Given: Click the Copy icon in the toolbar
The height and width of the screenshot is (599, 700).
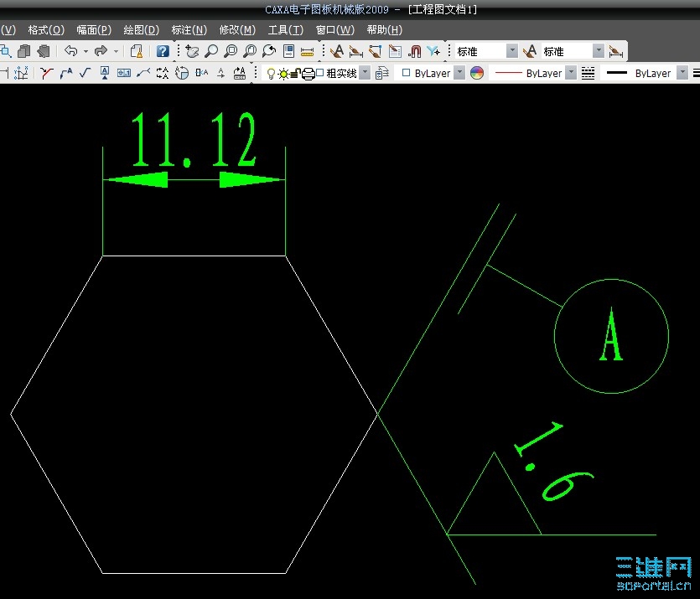Looking at the screenshot, I should coord(24,51).
